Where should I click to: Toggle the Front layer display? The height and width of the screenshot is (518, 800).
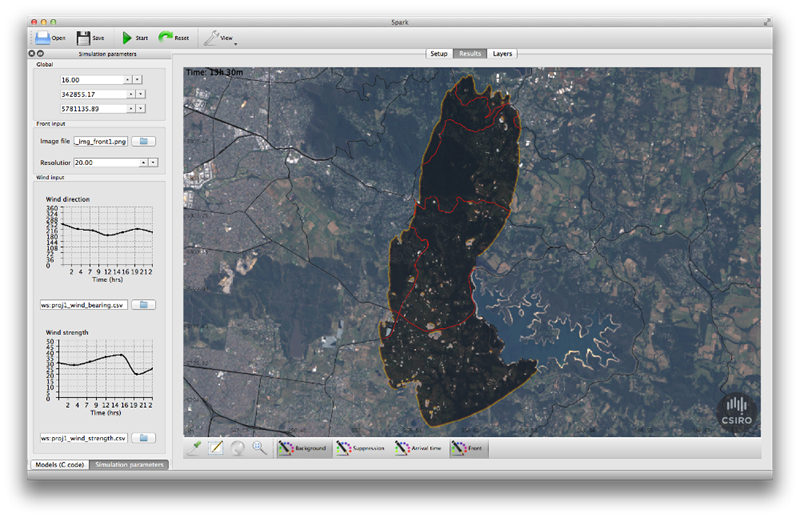pyautogui.click(x=468, y=448)
